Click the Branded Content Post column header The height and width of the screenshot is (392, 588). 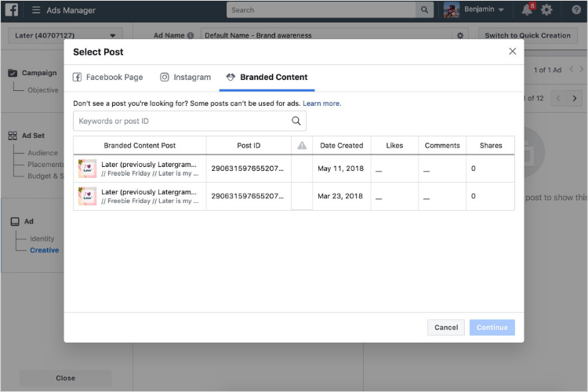140,146
